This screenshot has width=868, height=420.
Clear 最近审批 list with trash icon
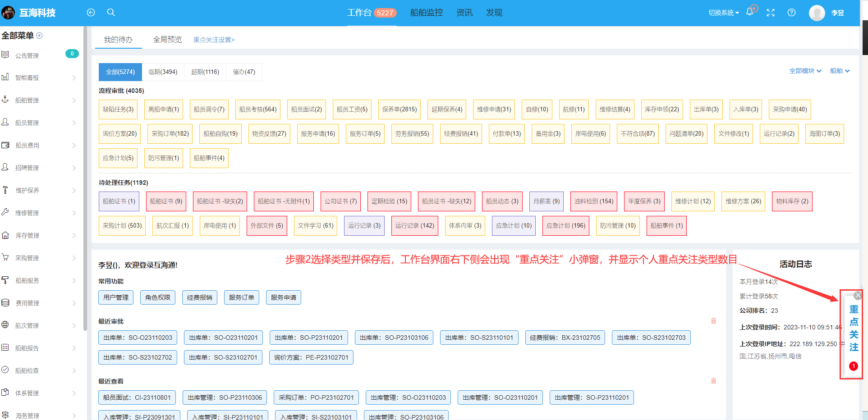coord(713,321)
